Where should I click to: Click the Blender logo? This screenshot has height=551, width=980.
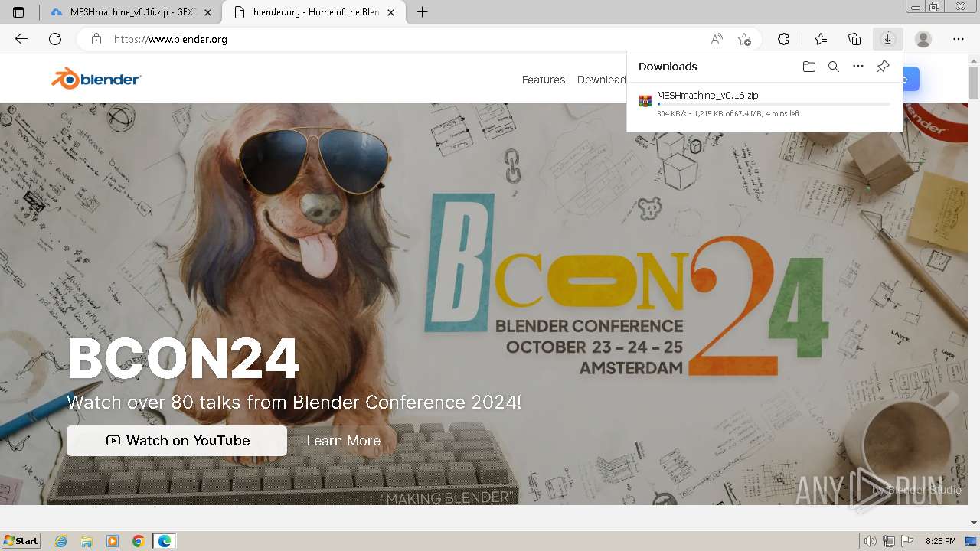[96, 78]
